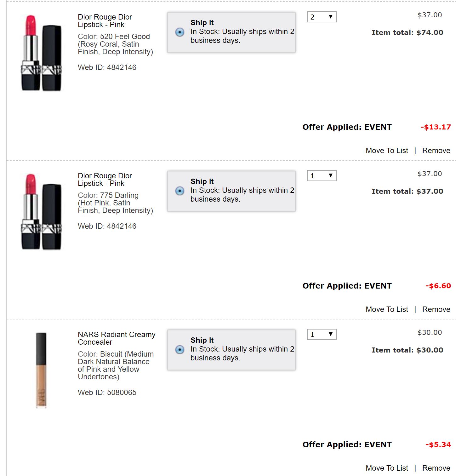456x476 pixels.
Task: Remove the 520 Feel Good lipstick from bag
Action: coord(436,151)
